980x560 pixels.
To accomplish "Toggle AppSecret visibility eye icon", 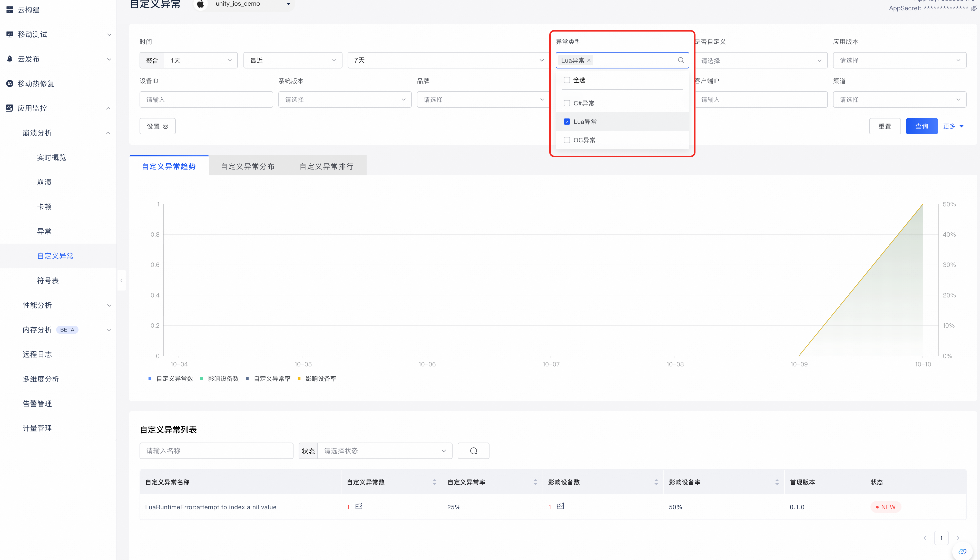I will pos(974,8).
